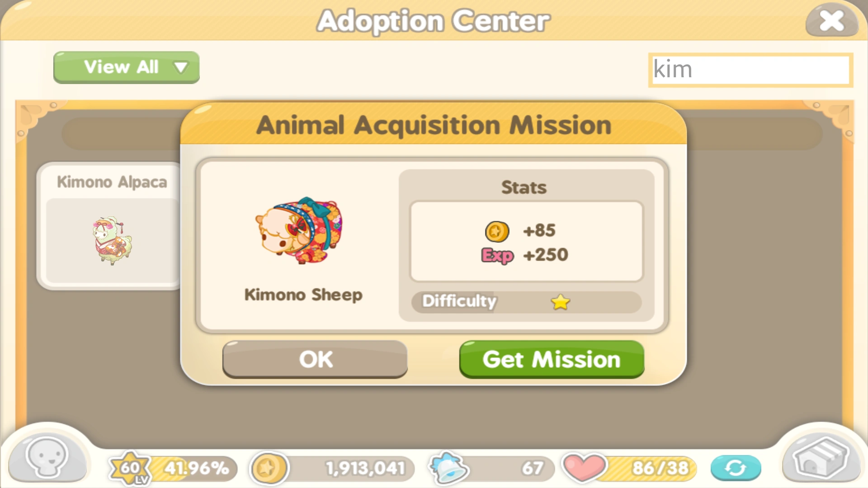Select the Kimono Alpaca card
Viewport: 868px width, 488px height.
(x=110, y=226)
